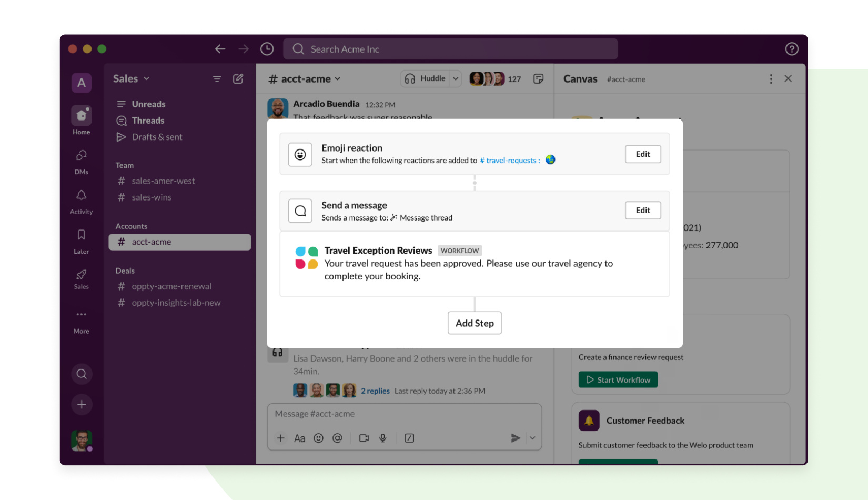The width and height of the screenshot is (868, 500).
Task: Click the Travel Exception Reviews app logo
Action: coord(307,258)
